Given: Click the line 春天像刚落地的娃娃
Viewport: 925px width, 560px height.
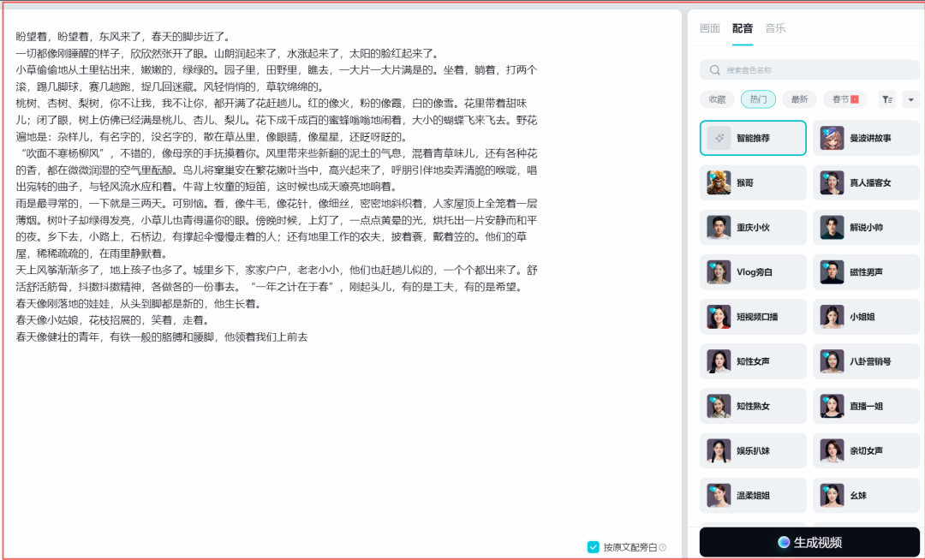Looking at the screenshot, I should click(x=139, y=304).
